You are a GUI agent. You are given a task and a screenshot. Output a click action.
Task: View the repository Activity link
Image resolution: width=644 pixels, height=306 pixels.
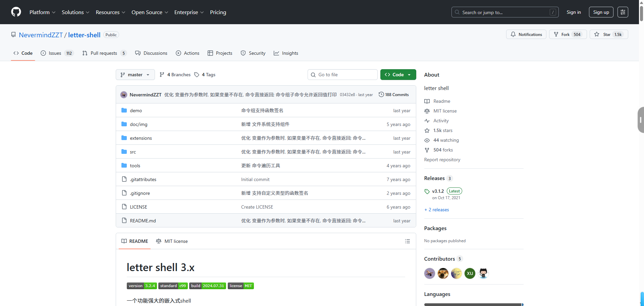(436, 121)
